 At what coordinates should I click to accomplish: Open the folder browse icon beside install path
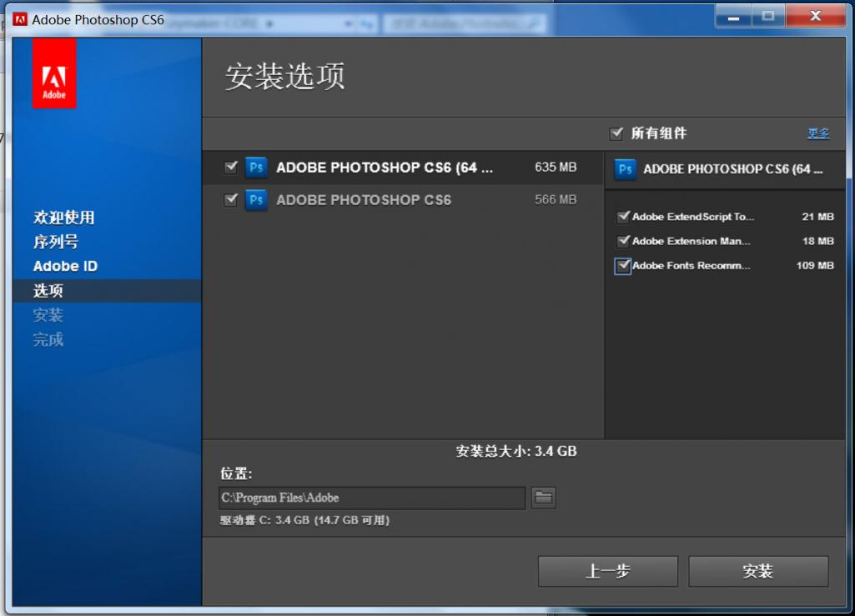coord(543,498)
